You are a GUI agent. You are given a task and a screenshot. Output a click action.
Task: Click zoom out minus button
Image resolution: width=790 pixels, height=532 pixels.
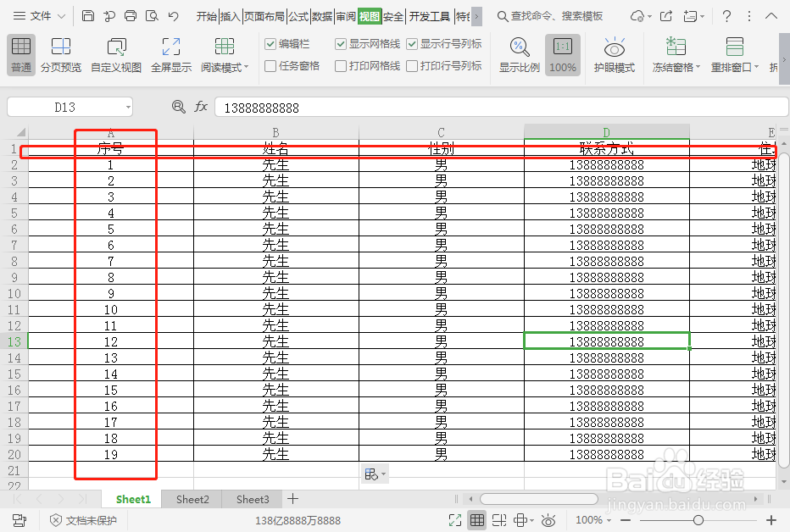(626, 520)
